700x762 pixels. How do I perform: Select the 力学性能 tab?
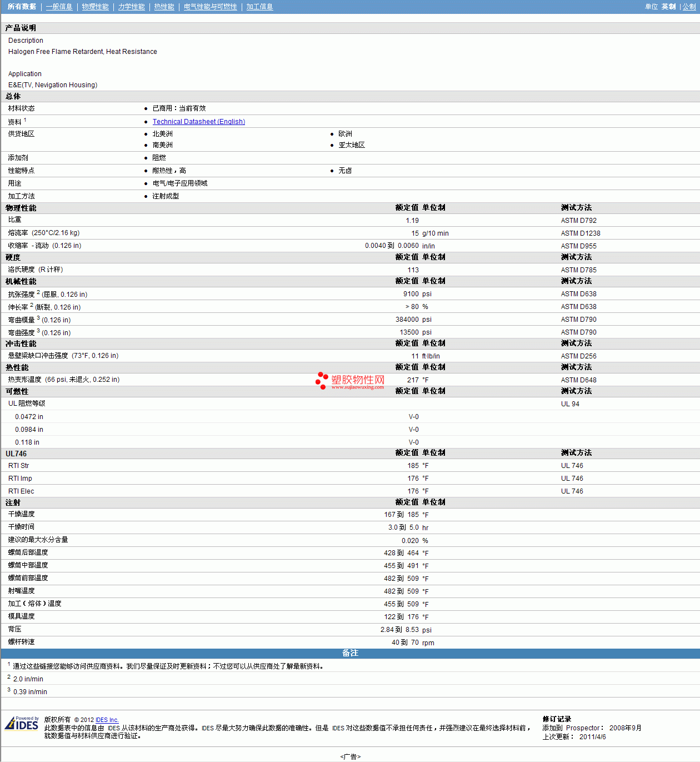coord(131,7)
